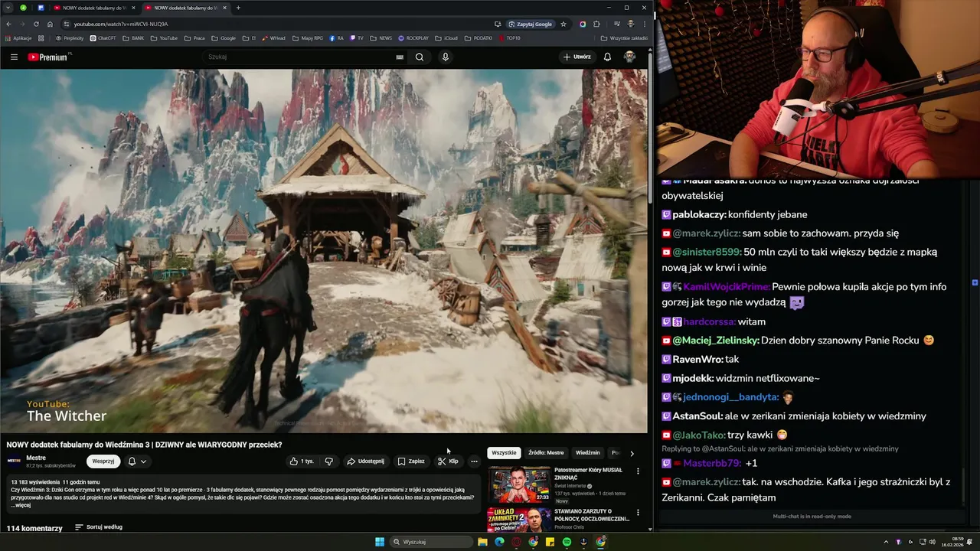Open Patostreamer Który MUSIAŁ ZNIKNĄĆ thumbnail

[519, 484]
